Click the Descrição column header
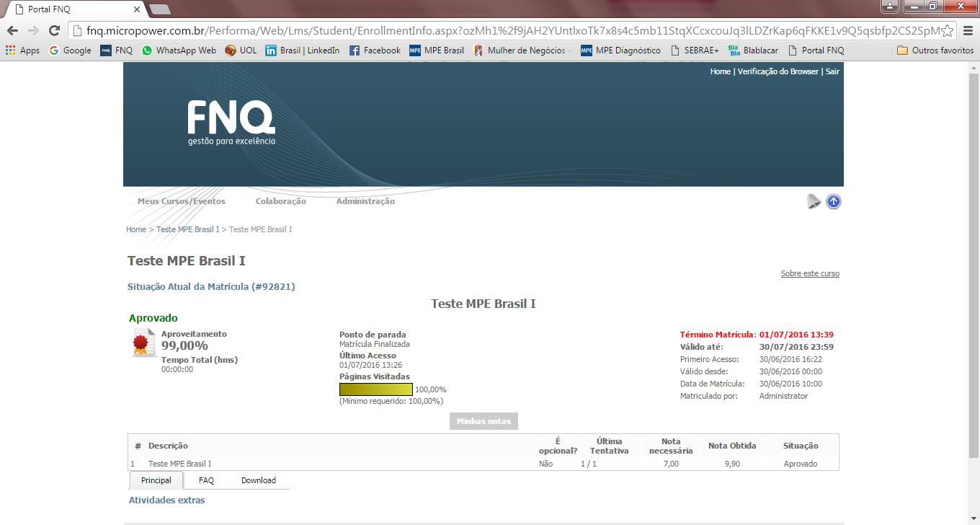 click(x=168, y=446)
